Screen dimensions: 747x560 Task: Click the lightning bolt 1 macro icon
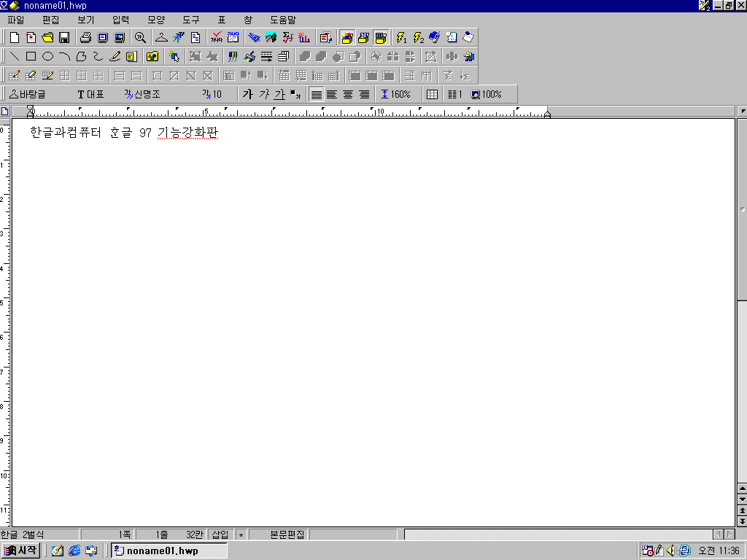pyautogui.click(x=402, y=37)
